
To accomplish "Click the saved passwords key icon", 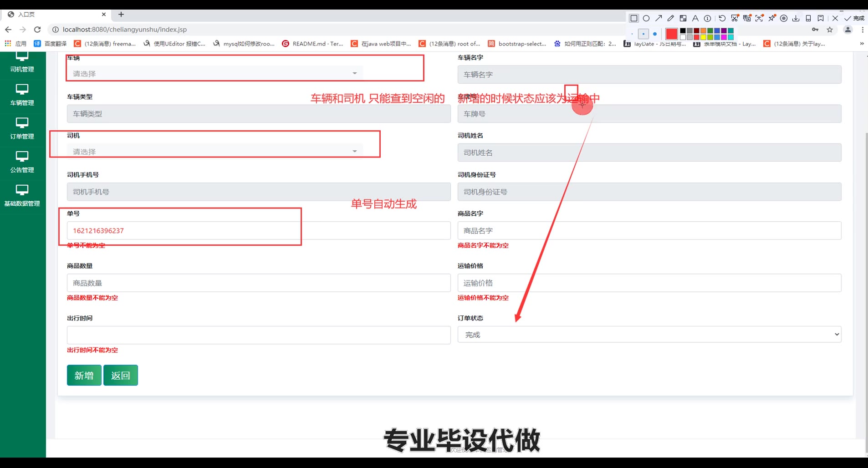I will pos(815,30).
